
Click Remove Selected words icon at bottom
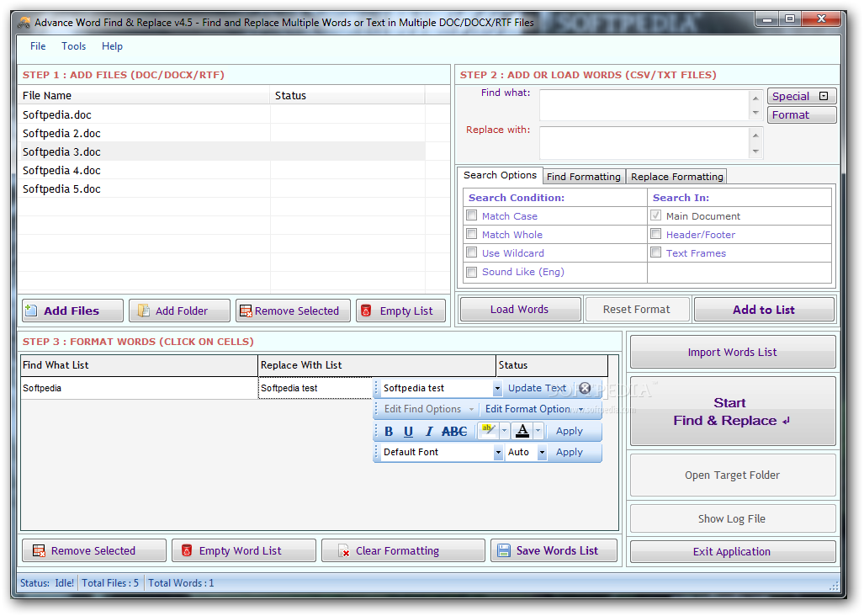[39, 550]
